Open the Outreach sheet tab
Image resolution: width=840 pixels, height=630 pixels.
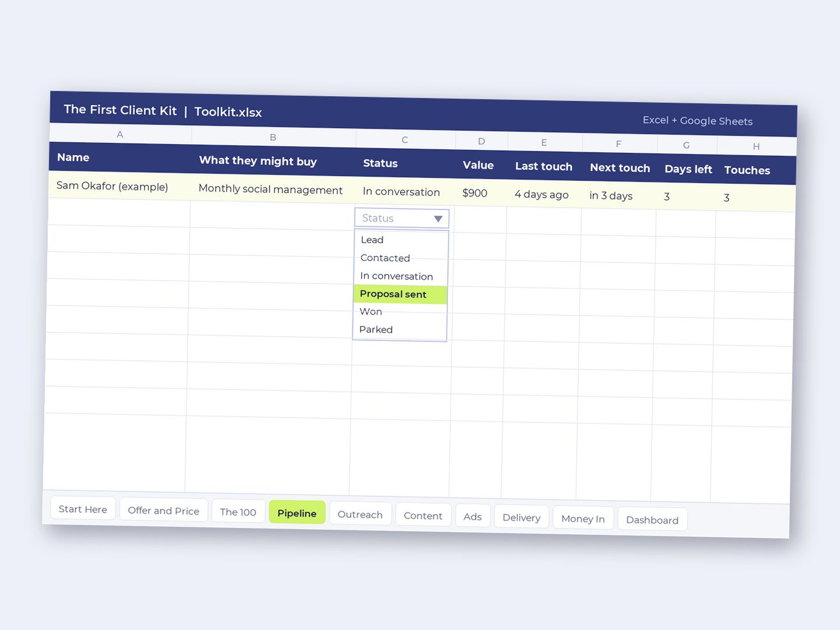pyautogui.click(x=360, y=514)
